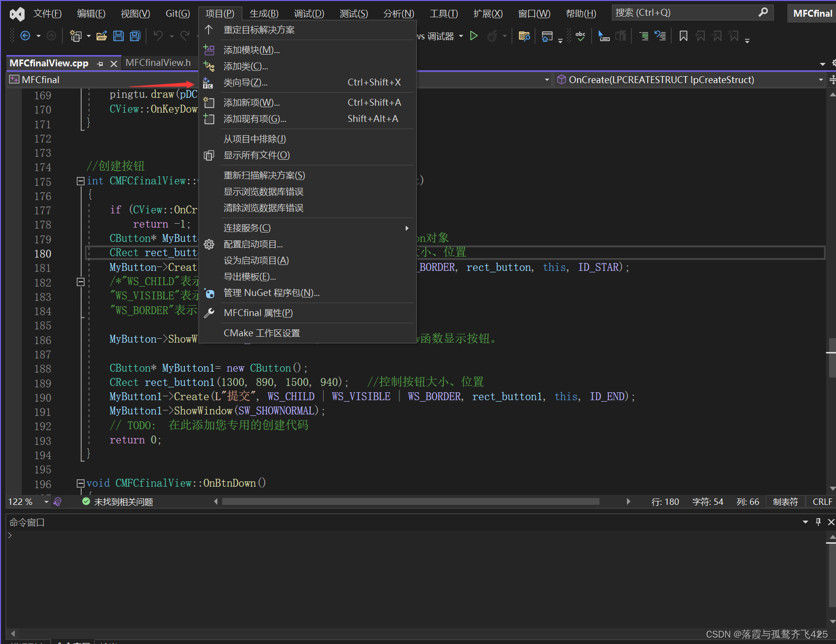Image resolution: width=836 pixels, height=644 pixels.
Task: Click the split editor icon right of OnCreate dropdown
Action: pos(832,80)
